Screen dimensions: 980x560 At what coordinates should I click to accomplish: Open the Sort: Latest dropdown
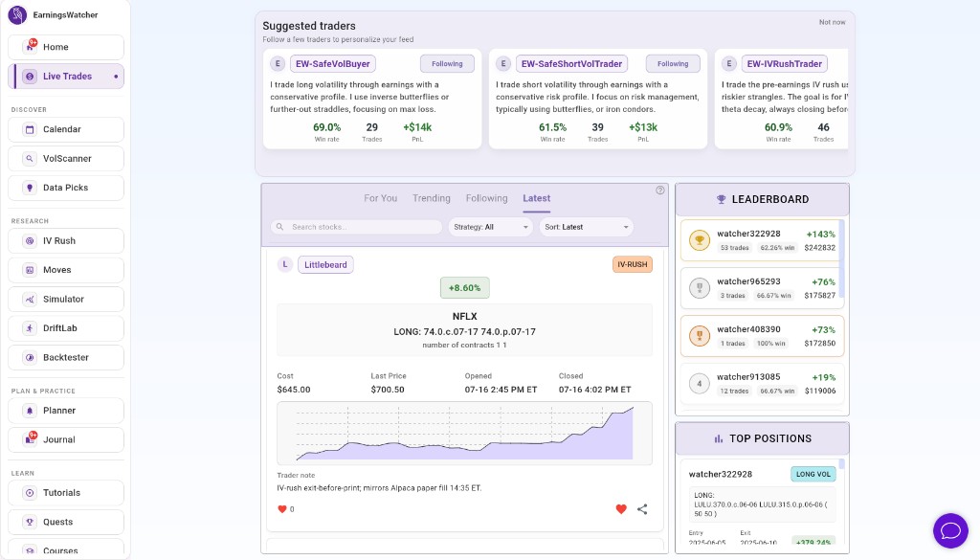click(x=587, y=227)
